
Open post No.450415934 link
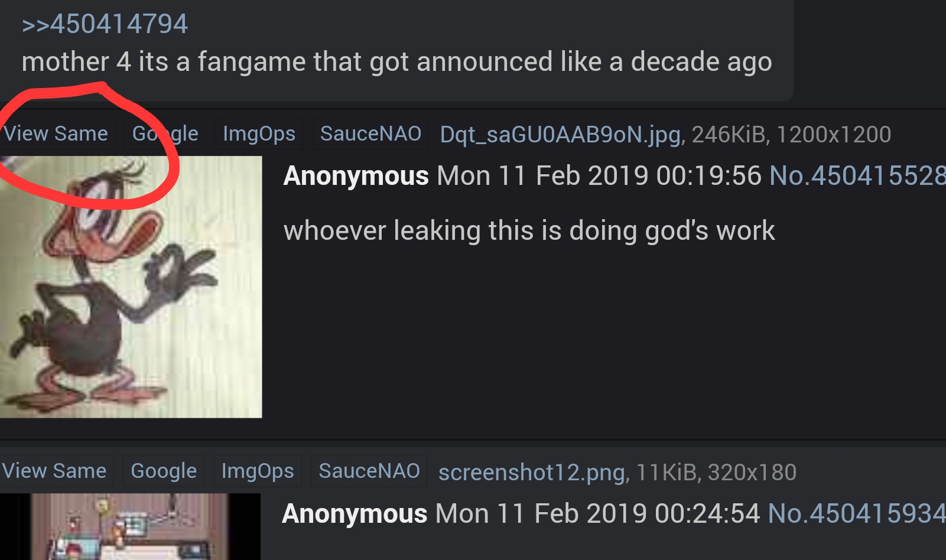point(857,513)
